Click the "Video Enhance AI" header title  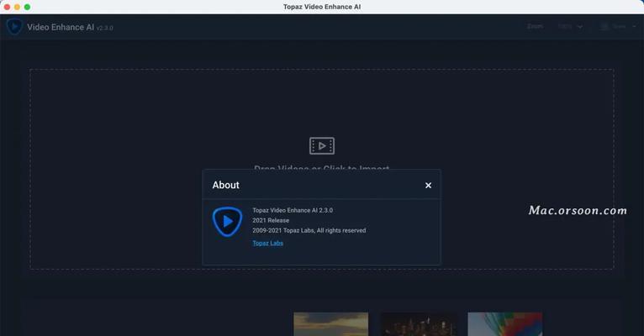61,27
